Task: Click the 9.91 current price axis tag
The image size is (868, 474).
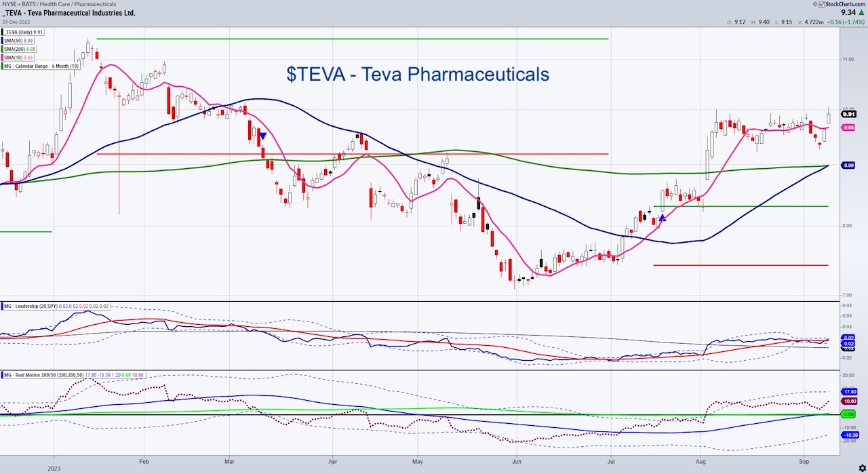Action: [x=848, y=115]
